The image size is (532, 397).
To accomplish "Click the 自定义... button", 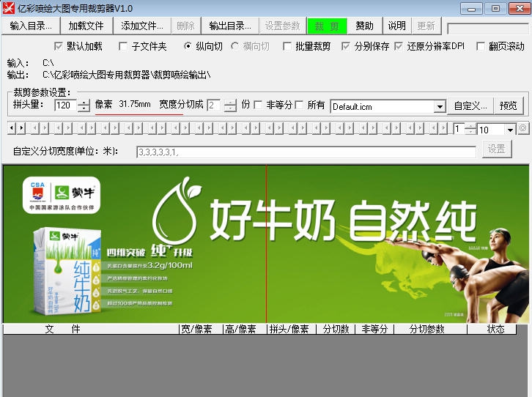I will [470, 105].
